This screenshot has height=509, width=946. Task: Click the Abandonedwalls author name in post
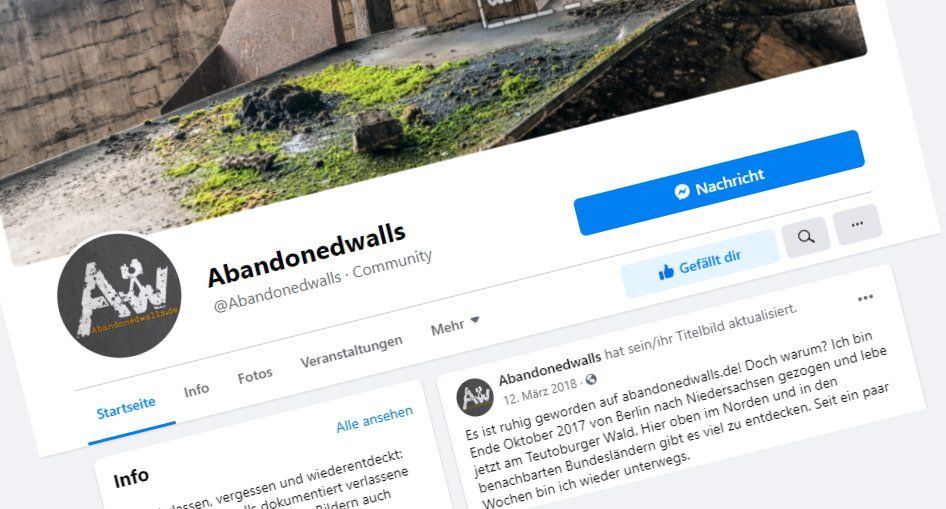(550, 367)
